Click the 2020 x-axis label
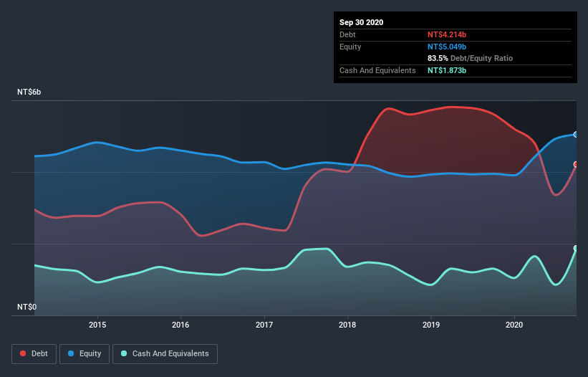 click(x=514, y=325)
